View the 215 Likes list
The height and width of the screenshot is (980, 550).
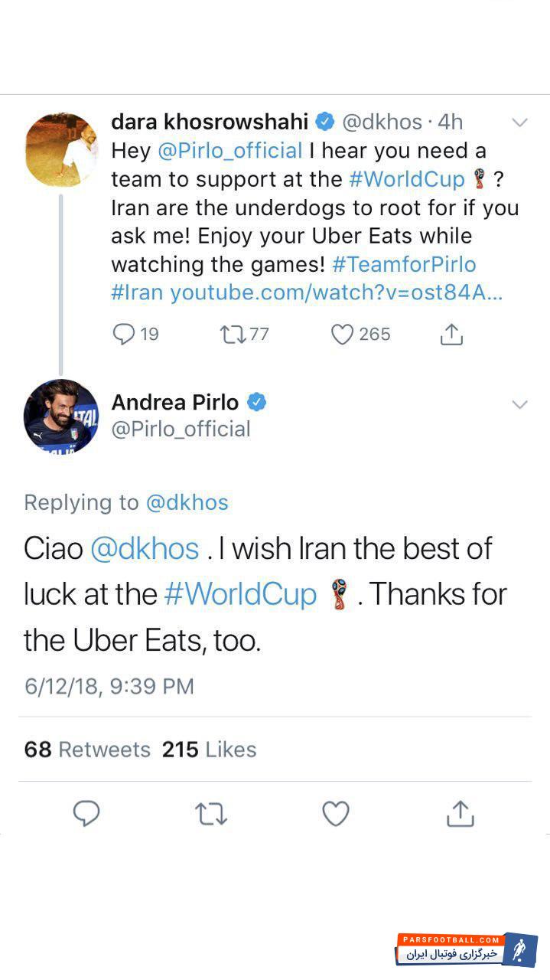pos(209,750)
